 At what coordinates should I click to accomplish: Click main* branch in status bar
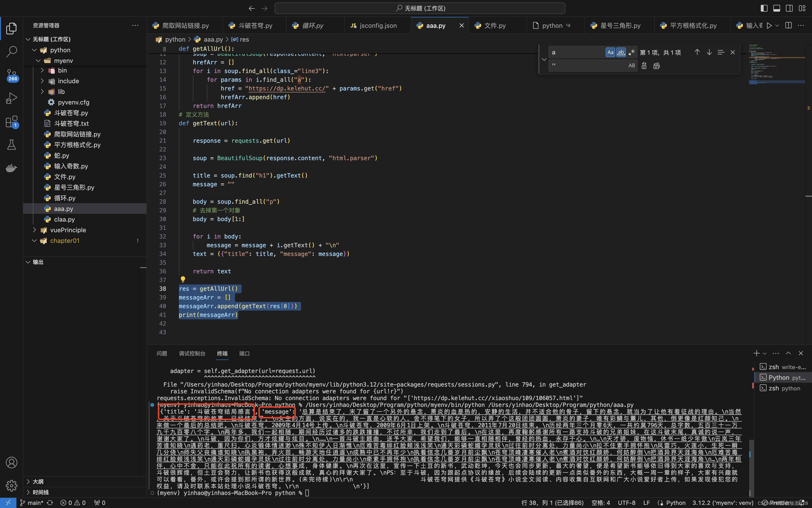[x=32, y=503]
